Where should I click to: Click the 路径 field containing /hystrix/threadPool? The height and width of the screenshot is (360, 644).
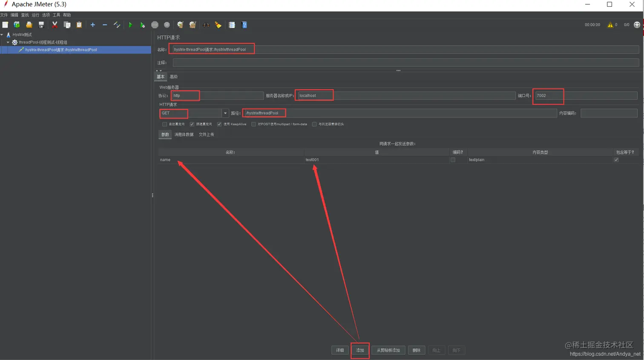400,113
